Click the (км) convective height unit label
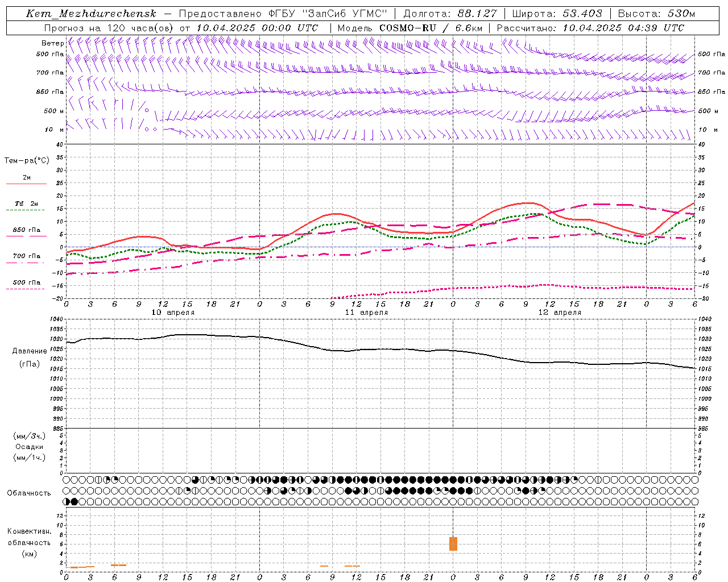The height and width of the screenshot is (582, 728). tap(29, 554)
